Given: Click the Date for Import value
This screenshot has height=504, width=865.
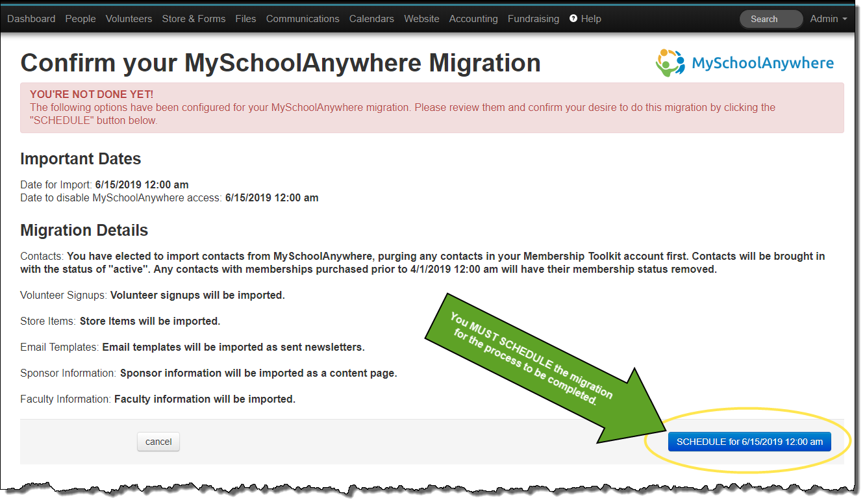Looking at the screenshot, I should click(x=142, y=185).
